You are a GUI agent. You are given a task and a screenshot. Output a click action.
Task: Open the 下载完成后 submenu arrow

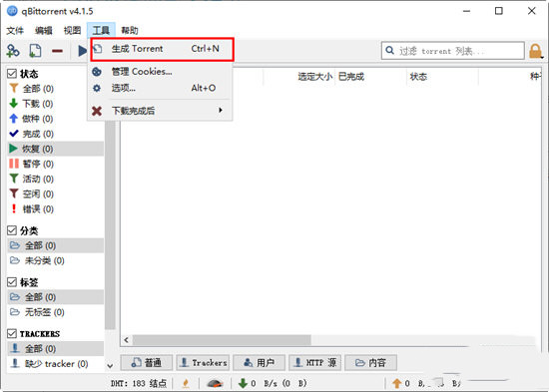point(221,111)
